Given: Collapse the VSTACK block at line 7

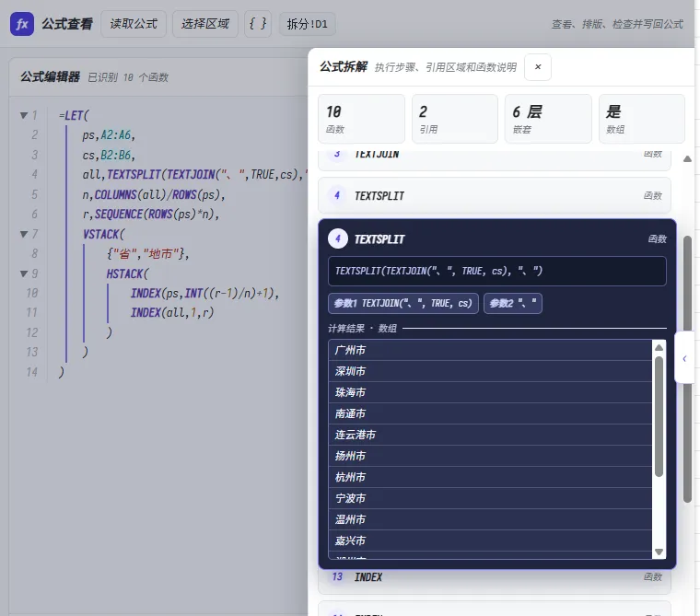Looking at the screenshot, I should [24, 234].
